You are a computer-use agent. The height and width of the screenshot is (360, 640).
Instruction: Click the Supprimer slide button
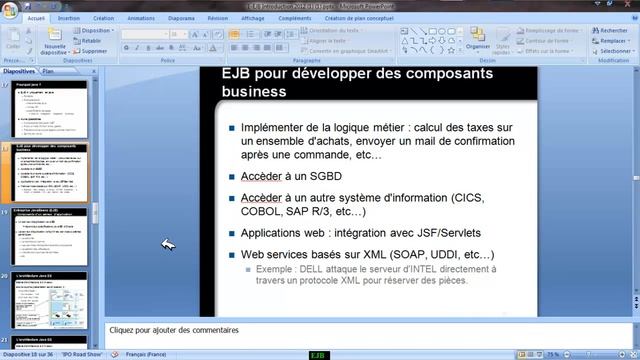coord(90,51)
